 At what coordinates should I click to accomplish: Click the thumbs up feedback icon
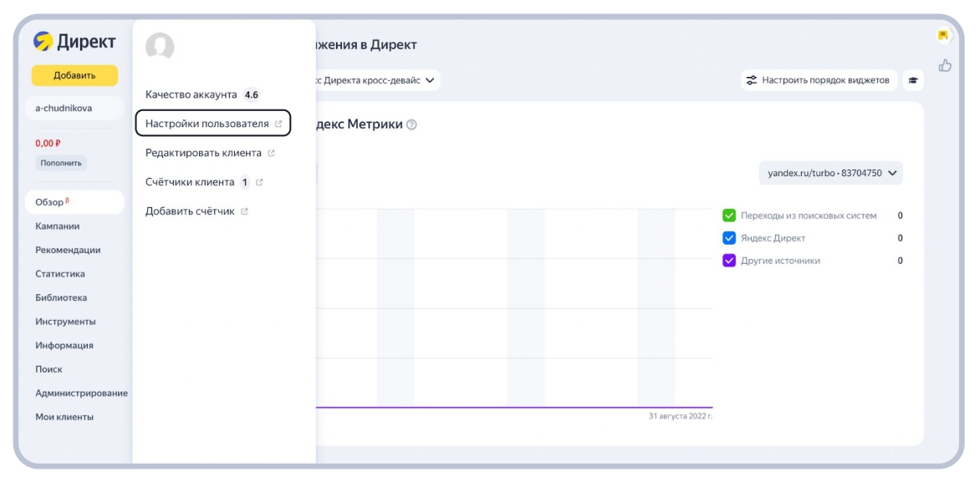pyautogui.click(x=945, y=65)
